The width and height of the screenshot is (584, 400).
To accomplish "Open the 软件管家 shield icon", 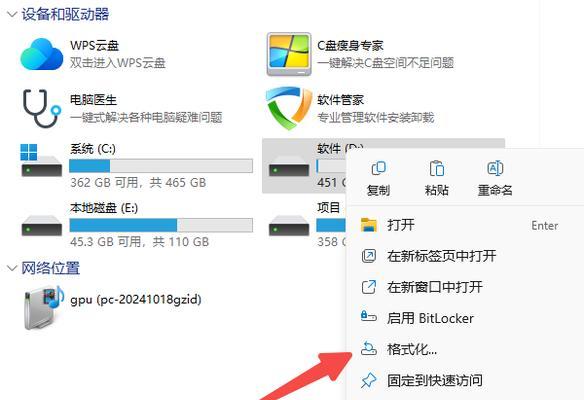I will 289,108.
